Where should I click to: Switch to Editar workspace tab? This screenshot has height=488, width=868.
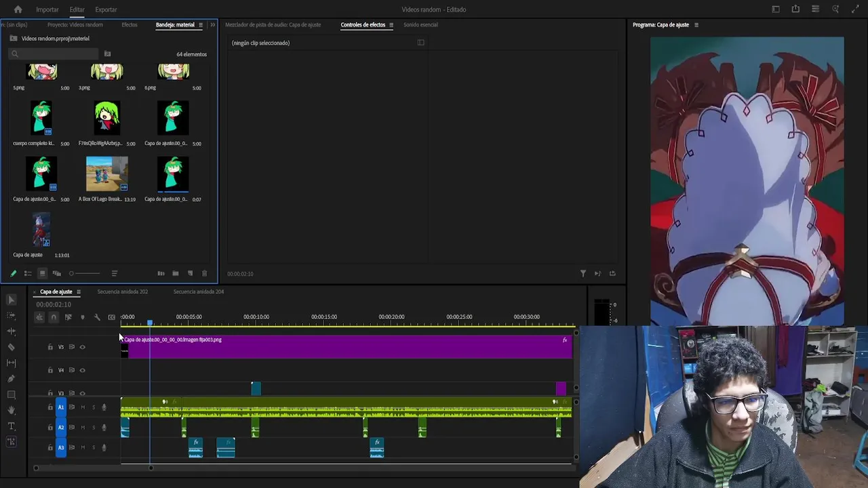pos(77,9)
